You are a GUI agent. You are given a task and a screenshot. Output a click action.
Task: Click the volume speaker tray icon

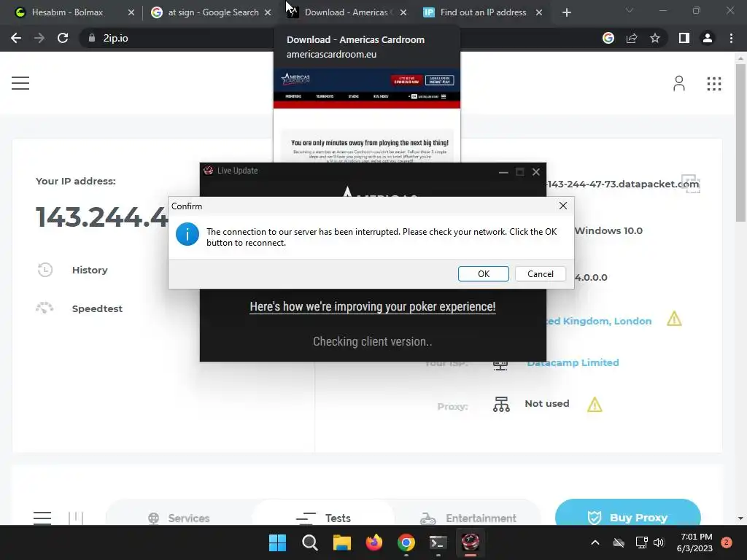(x=659, y=542)
